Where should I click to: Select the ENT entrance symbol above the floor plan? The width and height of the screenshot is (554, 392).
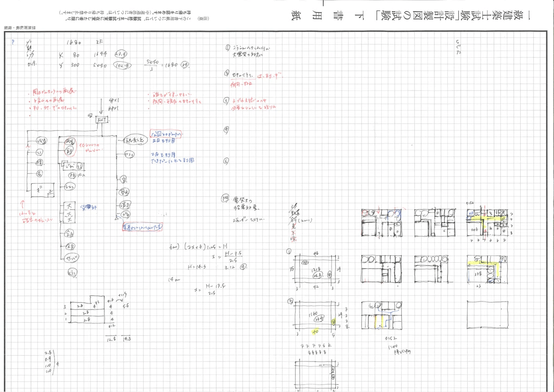pyautogui.click(x=101, y=120)
